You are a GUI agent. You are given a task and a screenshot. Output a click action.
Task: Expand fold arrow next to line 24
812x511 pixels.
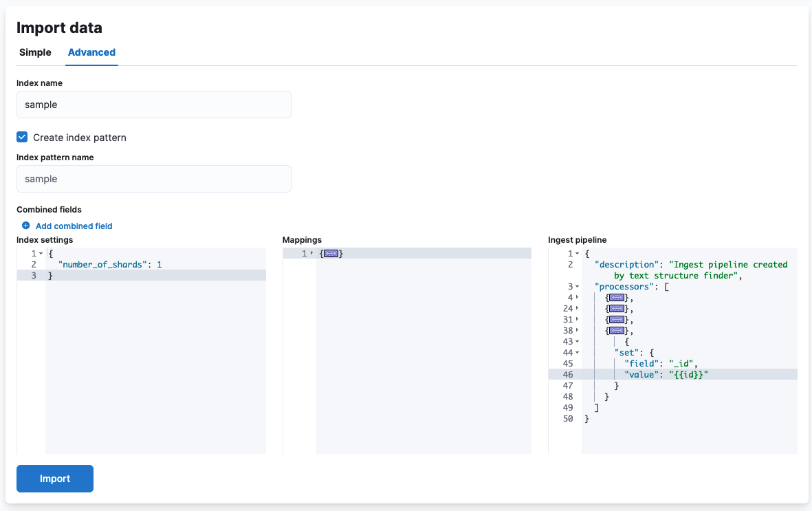[578, 308]
